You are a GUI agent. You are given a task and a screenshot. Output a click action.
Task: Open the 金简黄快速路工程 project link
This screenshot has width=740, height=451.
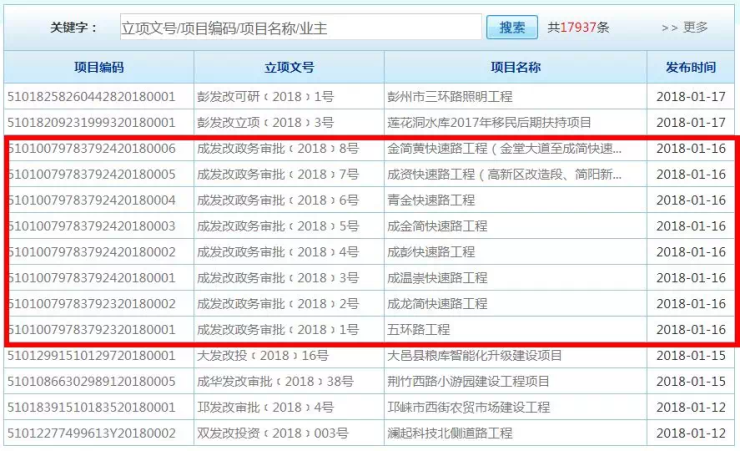click(x=504, y=148)
